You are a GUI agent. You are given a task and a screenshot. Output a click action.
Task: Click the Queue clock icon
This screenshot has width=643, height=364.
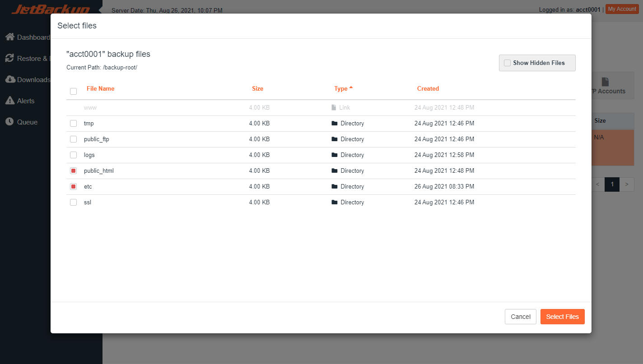pyautogui.click(x=10, y=122)
